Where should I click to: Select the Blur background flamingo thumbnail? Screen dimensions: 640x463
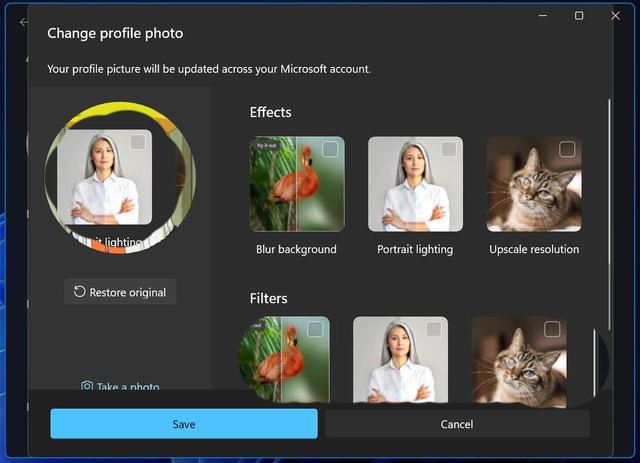(296, 185)
